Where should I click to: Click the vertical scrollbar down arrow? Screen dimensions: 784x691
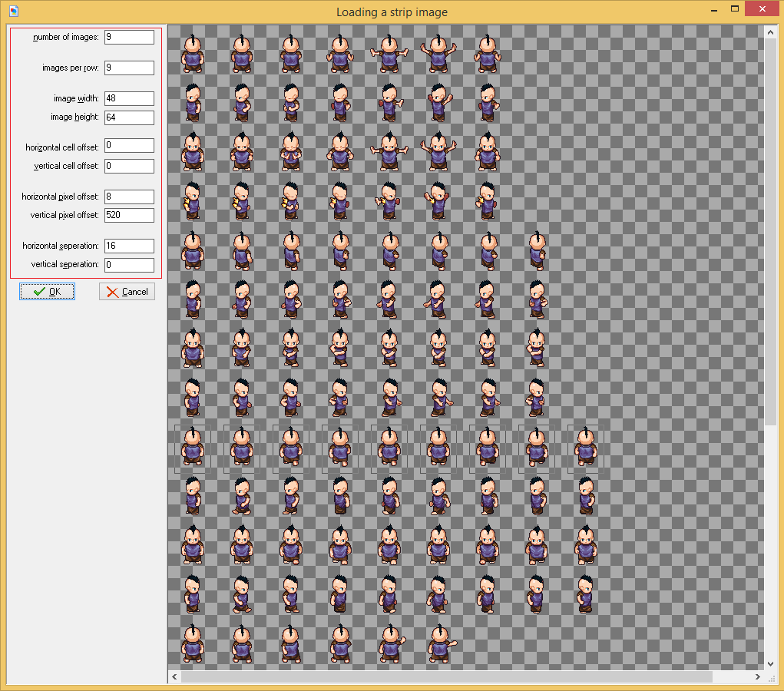click(x=770, y=664)
